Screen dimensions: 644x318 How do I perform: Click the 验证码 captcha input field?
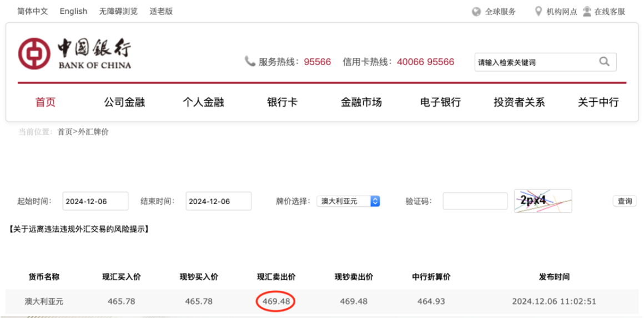click(475, 201)
